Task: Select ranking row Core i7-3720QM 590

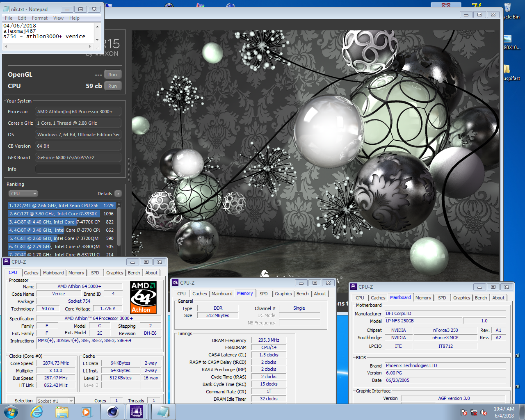Action: (x=61, y=238)
